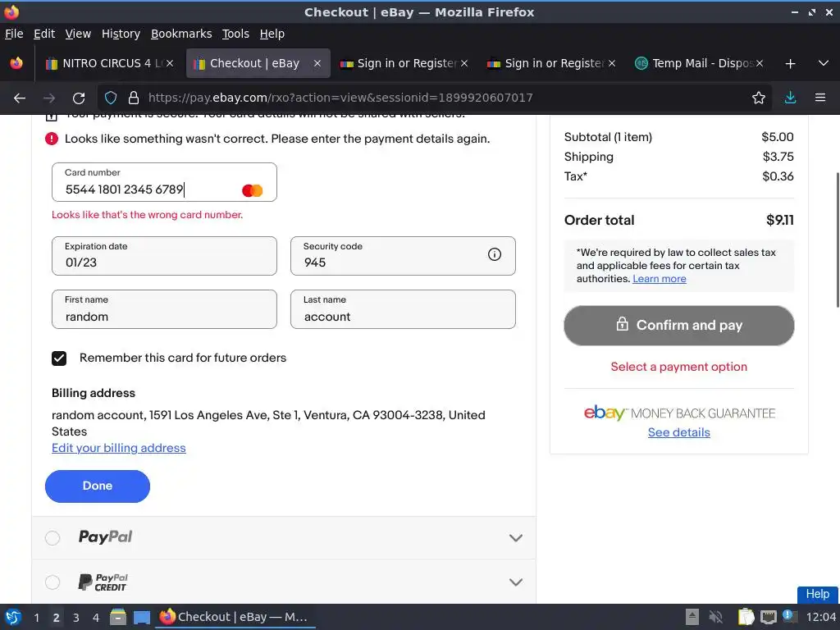This screenshot has width=840, height=630.
Task: Click the browser forward arrow
Action: coord(48,98)
